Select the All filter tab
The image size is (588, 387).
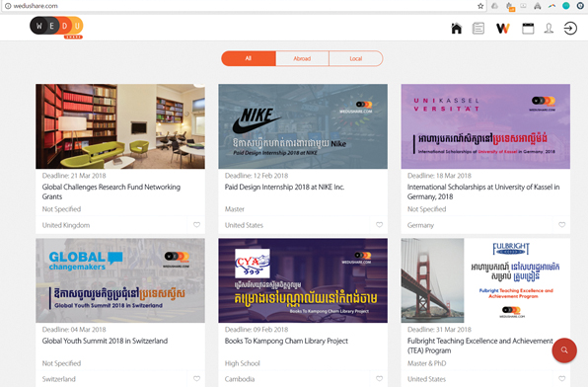point(249,58)
